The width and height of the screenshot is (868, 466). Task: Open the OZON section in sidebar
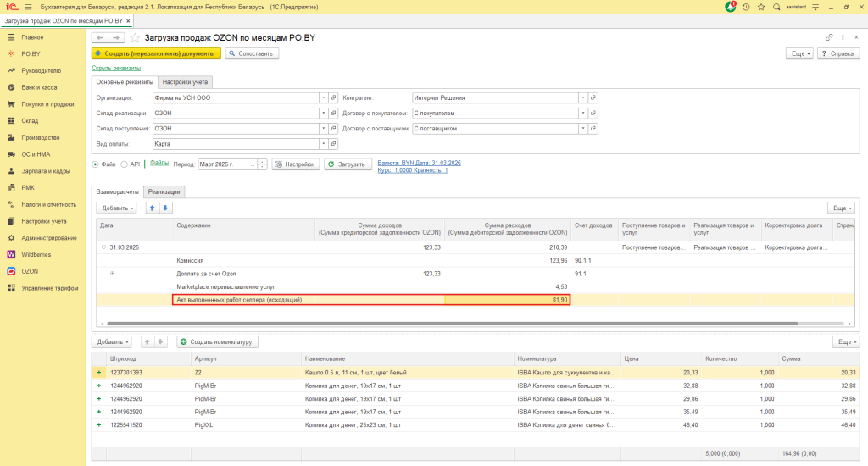[x=30, y=271]
